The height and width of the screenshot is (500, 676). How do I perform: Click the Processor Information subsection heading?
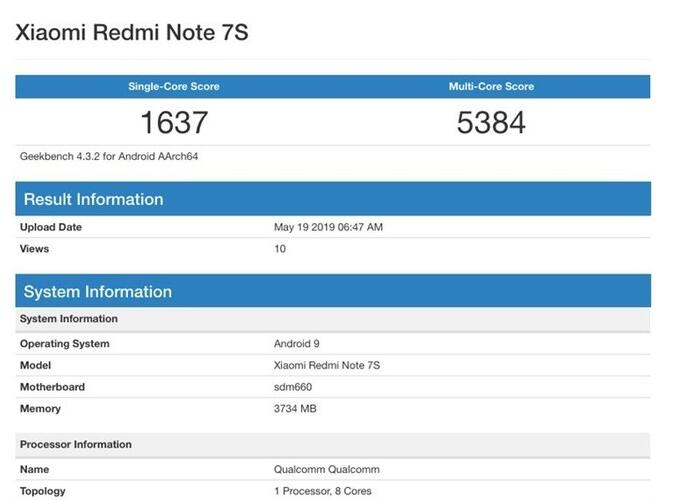(x=76, y=444)
